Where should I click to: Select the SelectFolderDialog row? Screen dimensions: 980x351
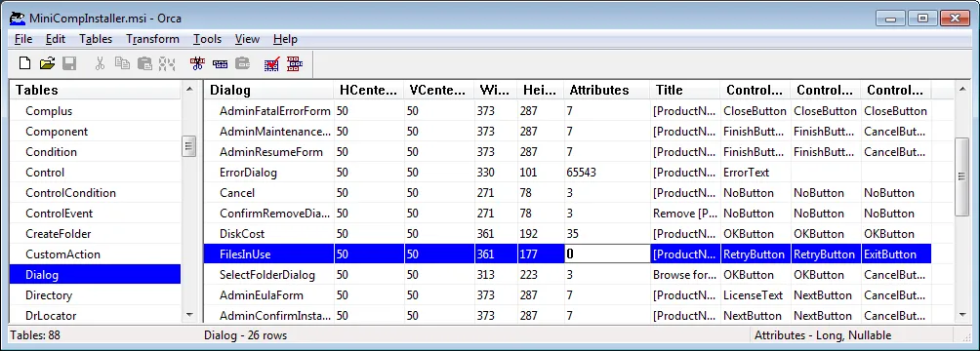pyautogui.click(x=567, y=275)
